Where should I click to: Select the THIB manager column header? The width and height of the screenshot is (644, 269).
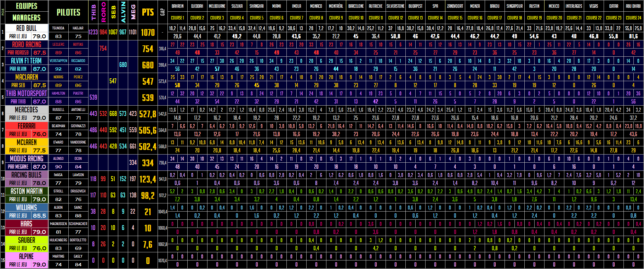93,12
